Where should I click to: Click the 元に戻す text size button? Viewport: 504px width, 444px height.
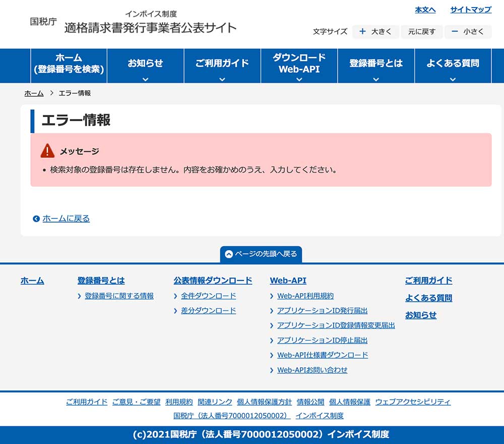coord(422,32)
